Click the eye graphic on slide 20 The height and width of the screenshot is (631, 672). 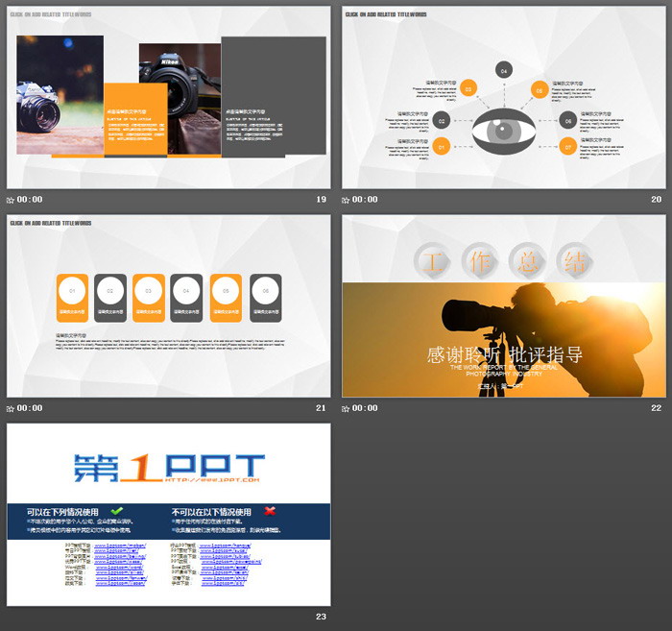[502, 133]
